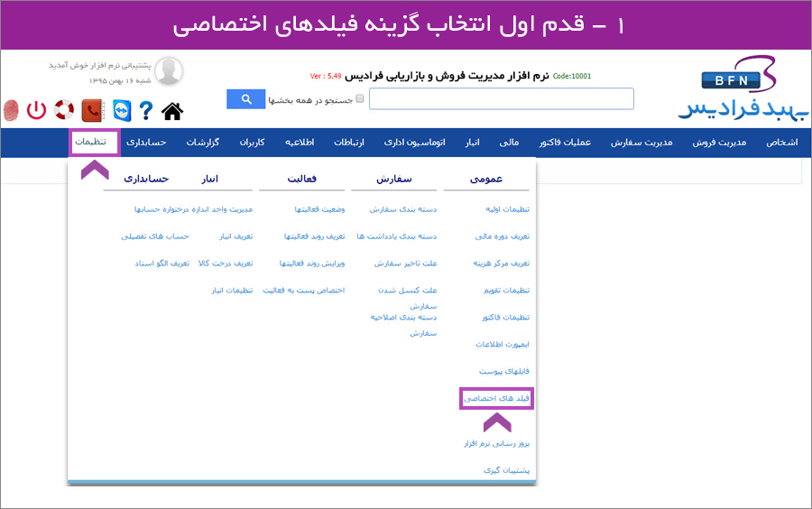Click into the main search text field
This screenshot has width=812, height=509.
tap(501, 99)
